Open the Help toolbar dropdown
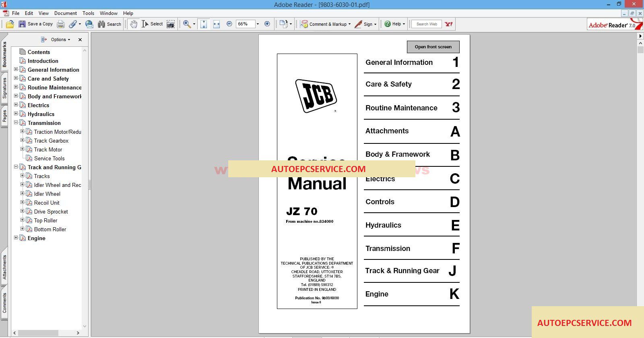644x338 pixels. (x=394, y=24)
